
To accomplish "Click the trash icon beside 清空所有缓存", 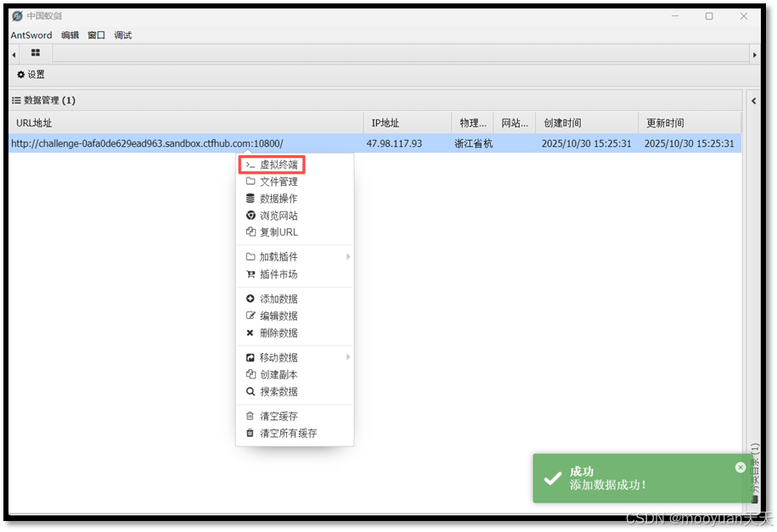I will [251, 433].
